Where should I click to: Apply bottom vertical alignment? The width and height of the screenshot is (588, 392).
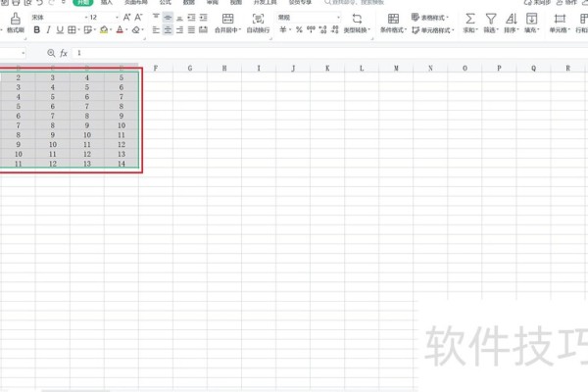(x=179, y=18)
